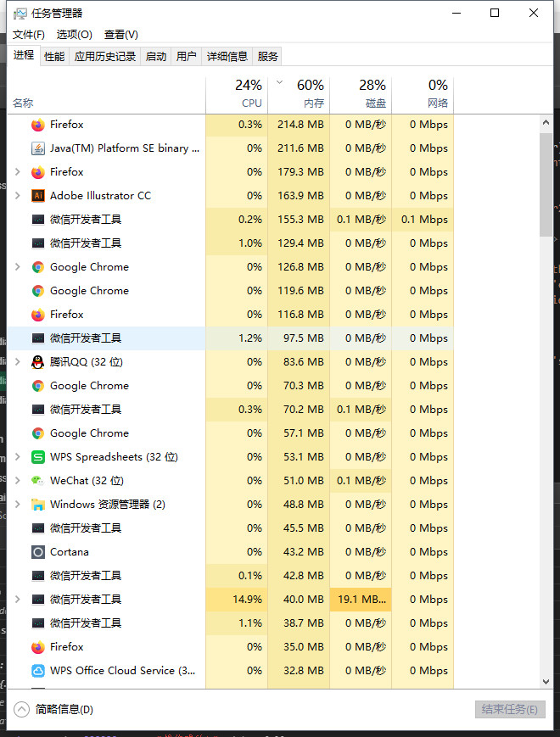The width and height of the screenshot is (560, 737).
Task: Click Chrome icon in 119.6 MB row
Action: (x=38, y=291)
